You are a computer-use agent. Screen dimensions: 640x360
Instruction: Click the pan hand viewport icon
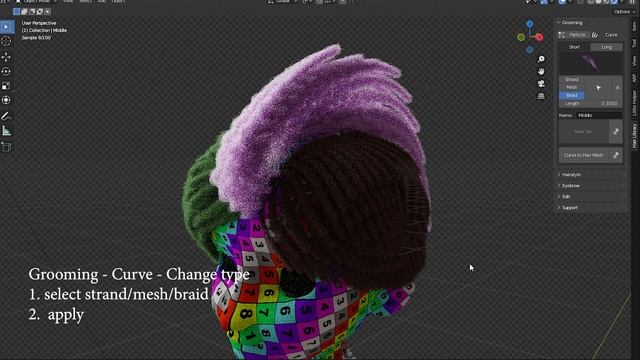pos(541,71)
